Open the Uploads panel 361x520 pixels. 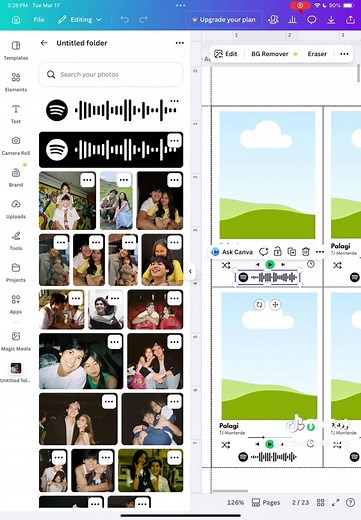point(16,209)
